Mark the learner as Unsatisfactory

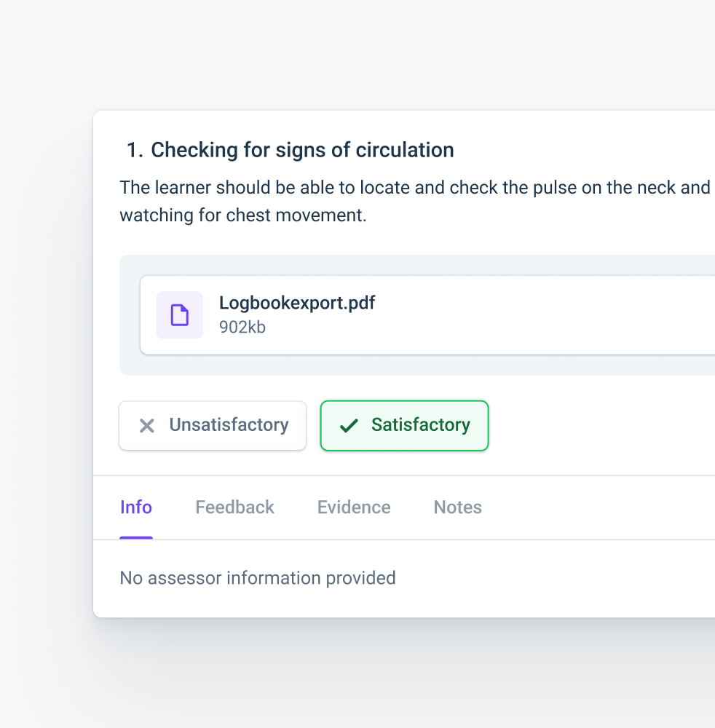tap(212, 425)
